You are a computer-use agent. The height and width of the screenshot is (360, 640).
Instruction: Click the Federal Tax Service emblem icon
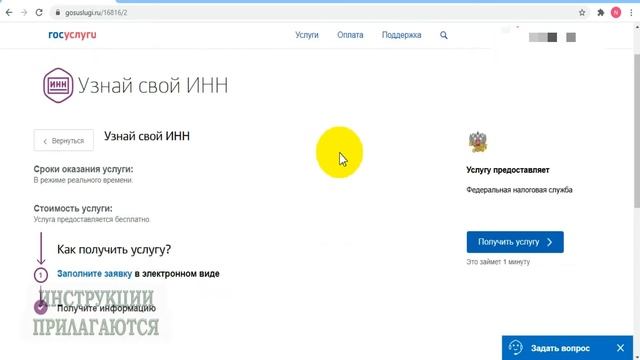click(x=478, y=142)
